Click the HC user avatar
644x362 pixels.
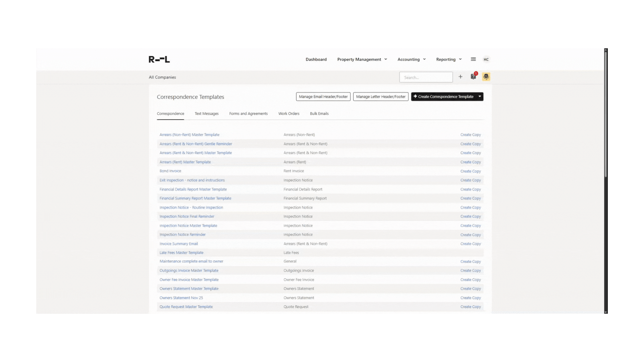coord(486,59)
